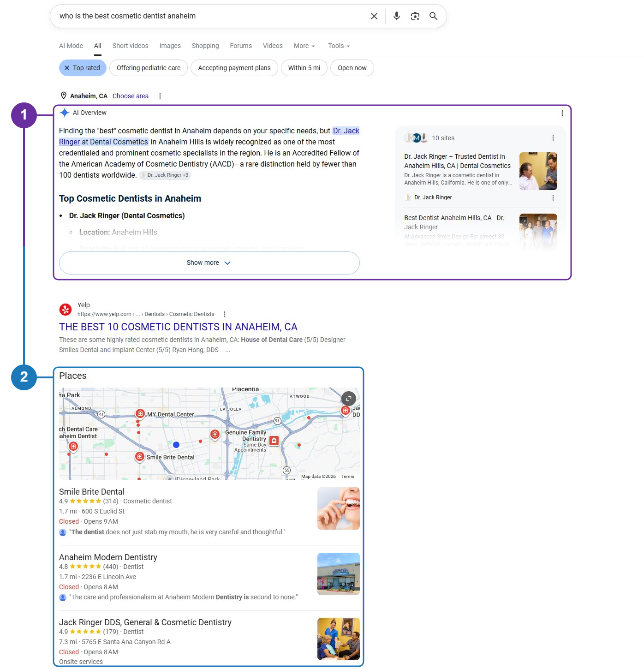Expand AI Overview with Show more

(209, 263)
